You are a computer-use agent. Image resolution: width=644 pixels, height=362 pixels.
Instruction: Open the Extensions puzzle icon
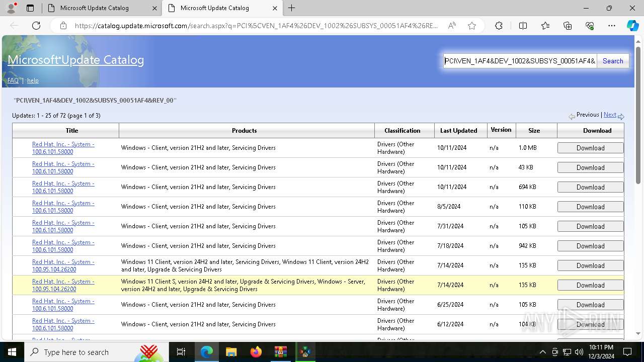pos(499,26)
